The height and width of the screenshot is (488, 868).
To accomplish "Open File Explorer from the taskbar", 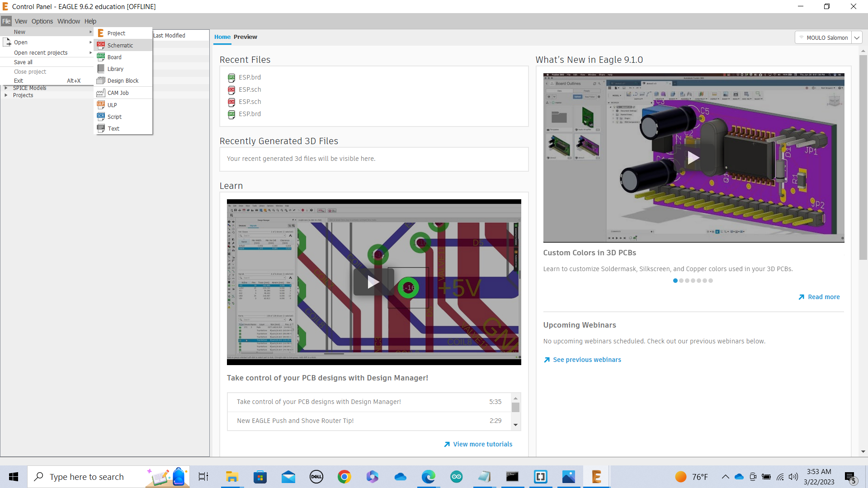I will coord(232,477).
